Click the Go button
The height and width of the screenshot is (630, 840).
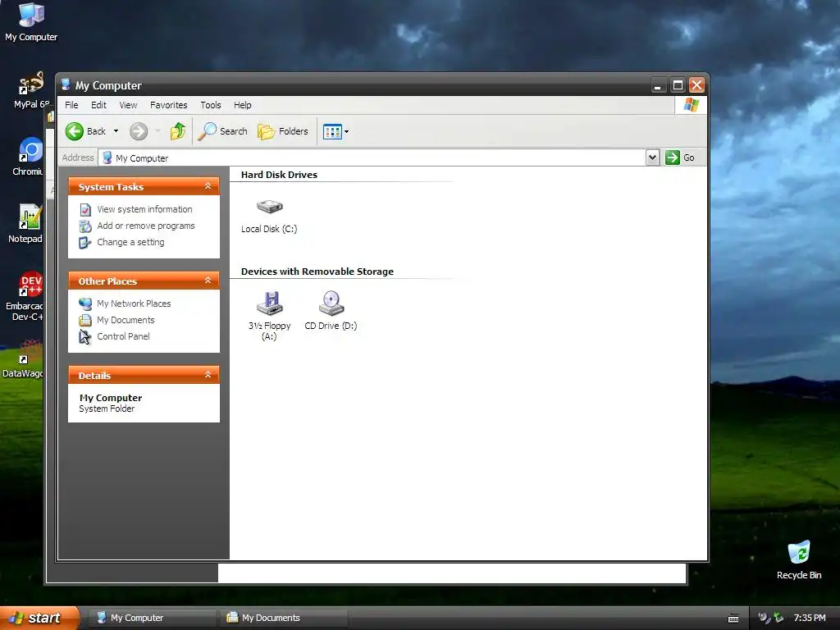[x=680, y=157]
